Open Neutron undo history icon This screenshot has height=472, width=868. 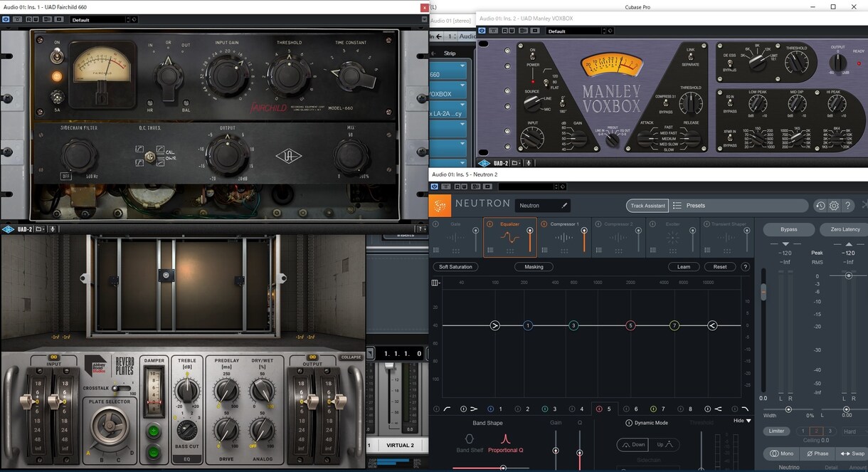click(820, 206)
